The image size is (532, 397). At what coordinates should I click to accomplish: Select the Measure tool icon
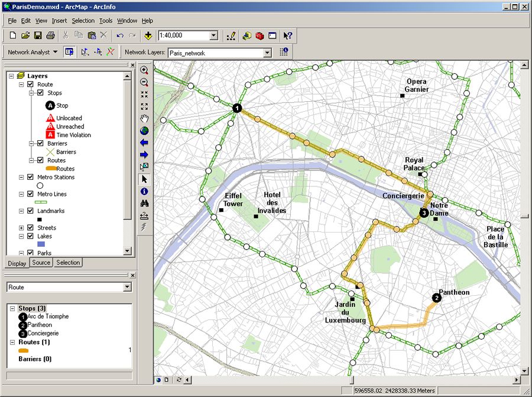click(144, 215)
